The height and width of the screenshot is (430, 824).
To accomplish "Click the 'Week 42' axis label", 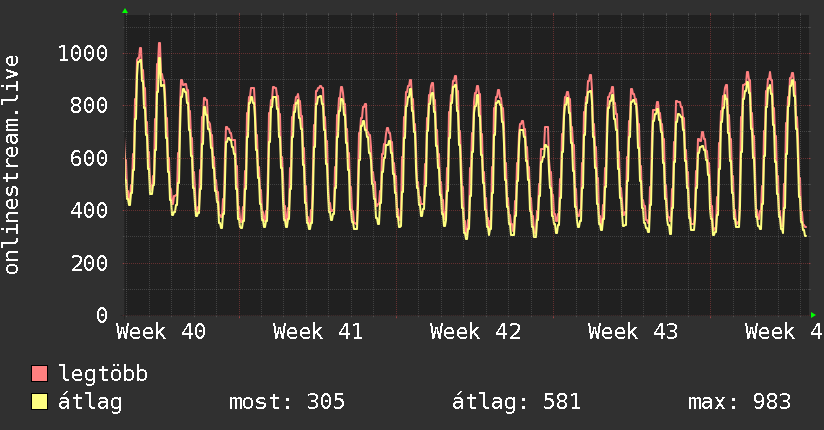I will 476,332.
